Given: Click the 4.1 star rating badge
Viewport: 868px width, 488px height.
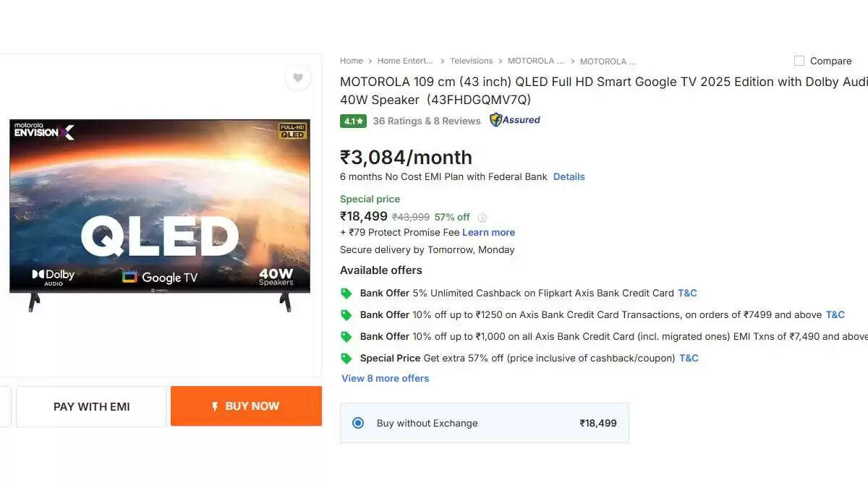Looking at the screenshot, I should (354, 121).
